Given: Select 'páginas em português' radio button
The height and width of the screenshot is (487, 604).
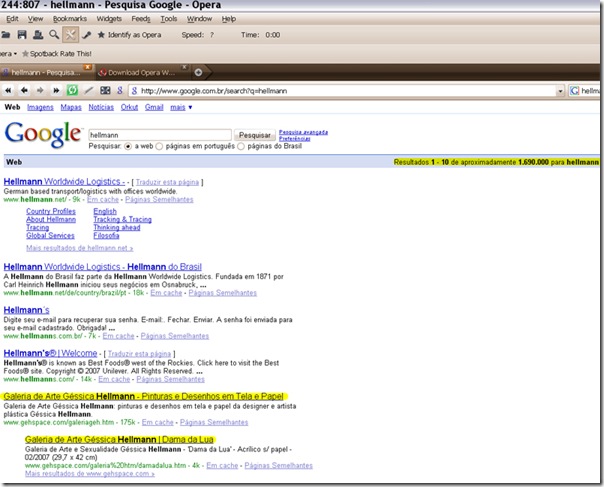Looking at the screenshot, I should point(159,146).
